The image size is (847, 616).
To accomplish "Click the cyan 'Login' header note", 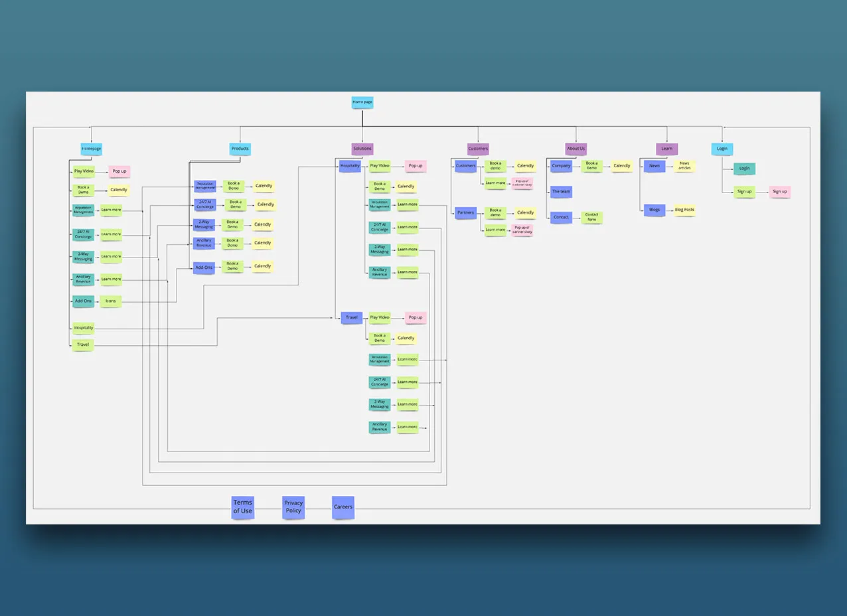I will click(x=722, y=149).
